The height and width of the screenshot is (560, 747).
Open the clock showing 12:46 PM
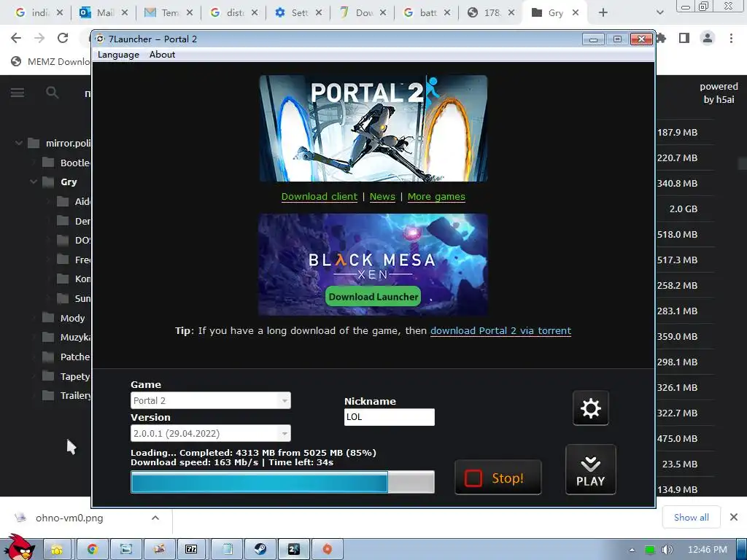click(708, 550)
